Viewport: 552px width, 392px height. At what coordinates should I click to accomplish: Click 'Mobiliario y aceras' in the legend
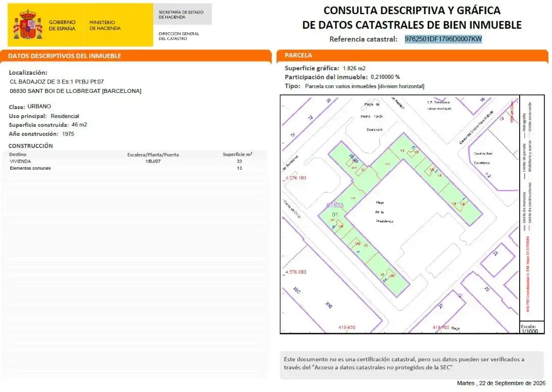pos(530,156)
